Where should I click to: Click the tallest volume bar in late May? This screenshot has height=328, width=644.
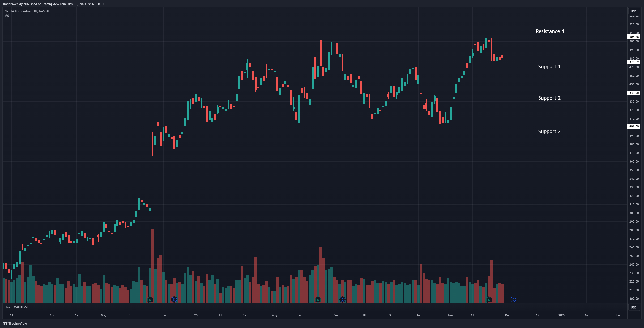tap(152, 266)
